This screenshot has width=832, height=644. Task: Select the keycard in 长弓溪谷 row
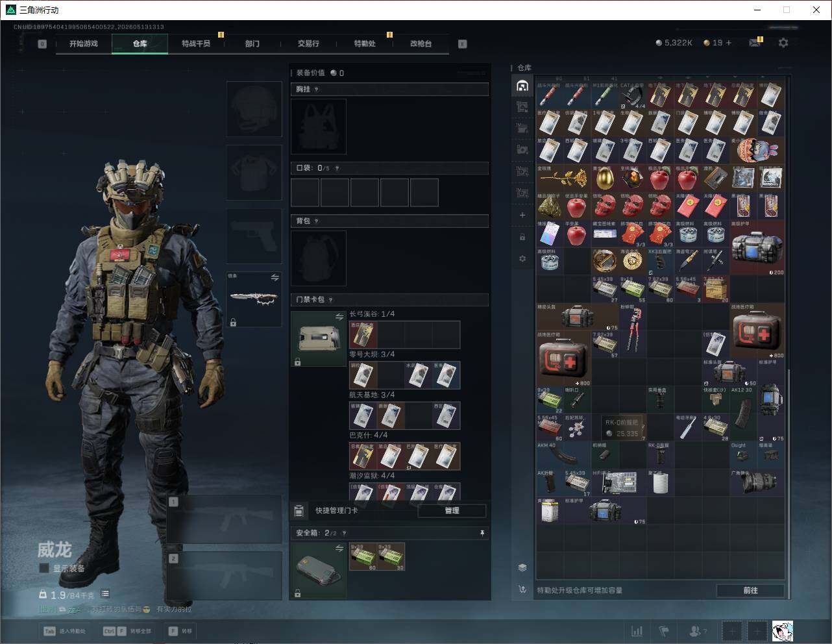click(363, 335)
